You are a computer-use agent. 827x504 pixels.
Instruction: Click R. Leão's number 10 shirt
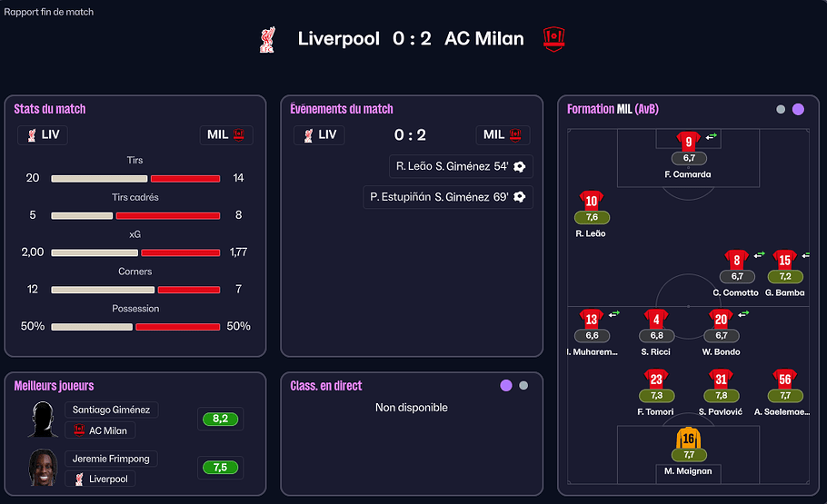[x=592, y=202]
